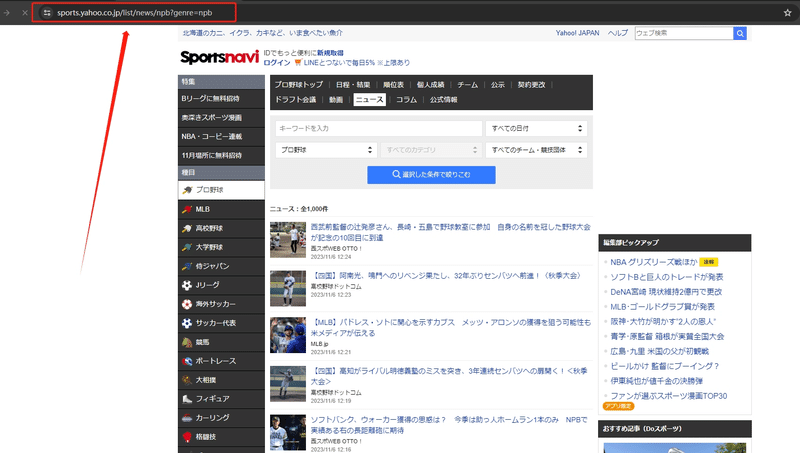Open 海外サッカー sidebar icon item
Viewport: 800px width, 453px height.
pyautogui.click(x=221, y=304)
